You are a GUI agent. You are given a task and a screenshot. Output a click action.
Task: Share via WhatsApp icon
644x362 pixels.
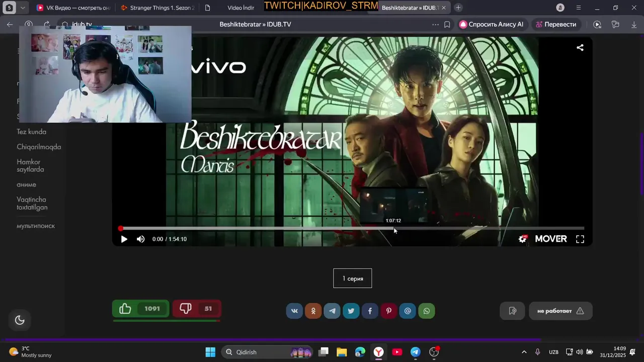427,311
